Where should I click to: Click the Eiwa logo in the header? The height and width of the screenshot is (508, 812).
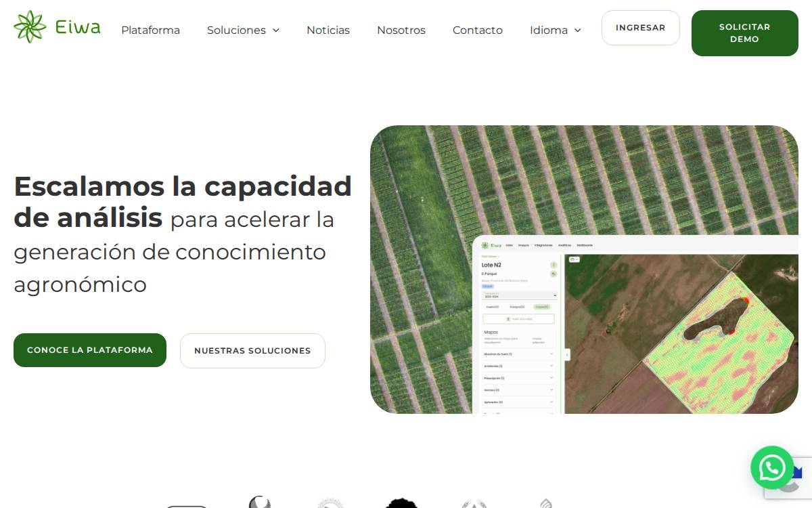point(57,27)
